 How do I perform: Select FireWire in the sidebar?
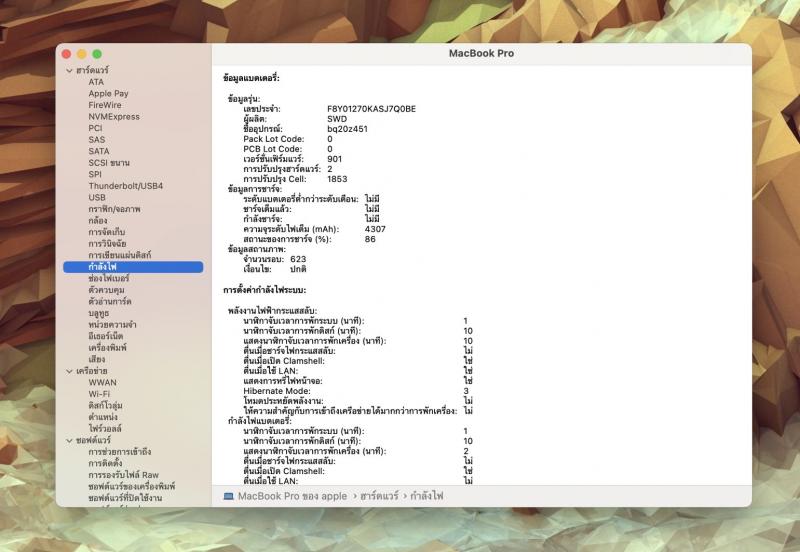(x=105, y=105)
